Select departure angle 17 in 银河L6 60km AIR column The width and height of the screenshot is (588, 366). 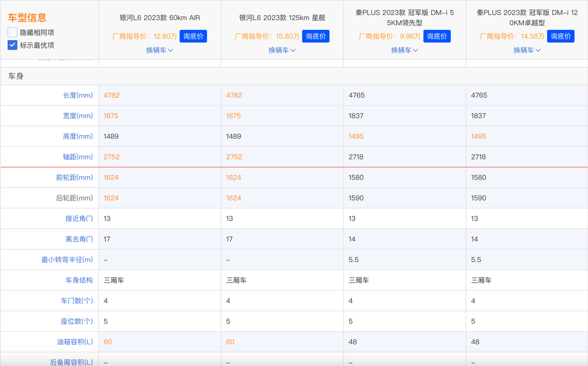(107, 239)
